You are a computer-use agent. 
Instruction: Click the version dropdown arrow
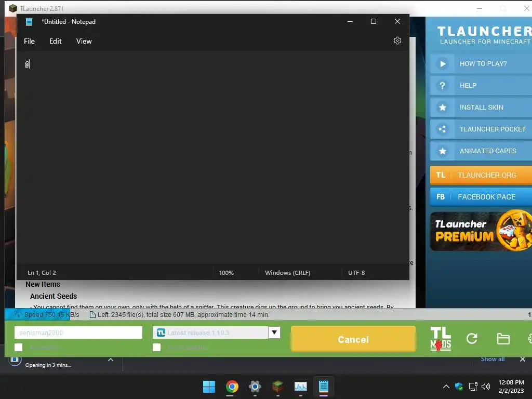[274, 332]
